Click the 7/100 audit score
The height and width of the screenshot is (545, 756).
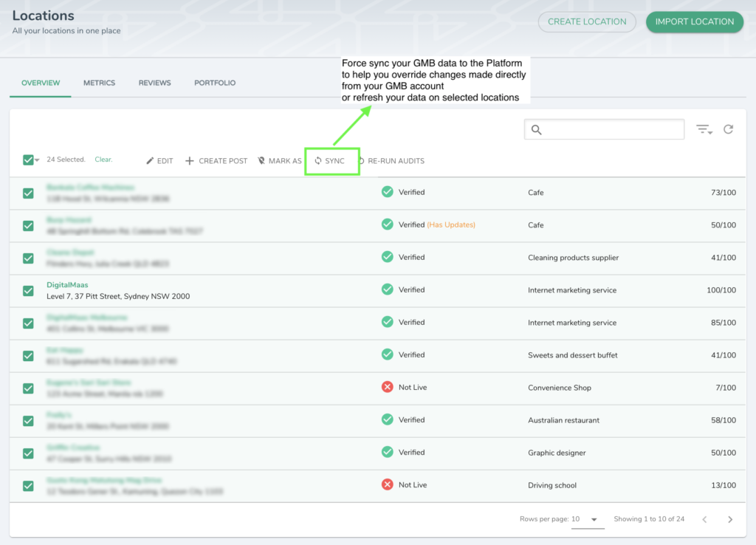point(726,388)
